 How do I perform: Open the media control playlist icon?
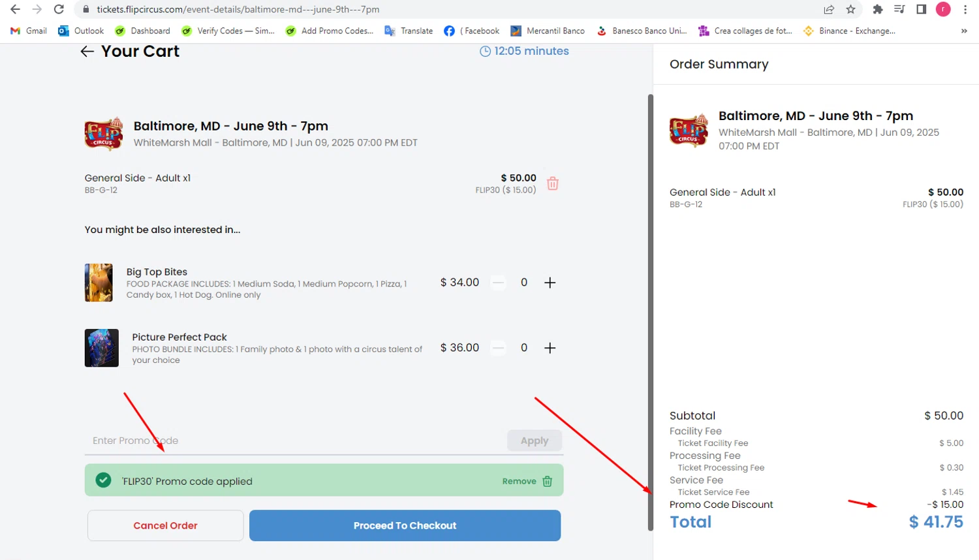coord(899,9)
